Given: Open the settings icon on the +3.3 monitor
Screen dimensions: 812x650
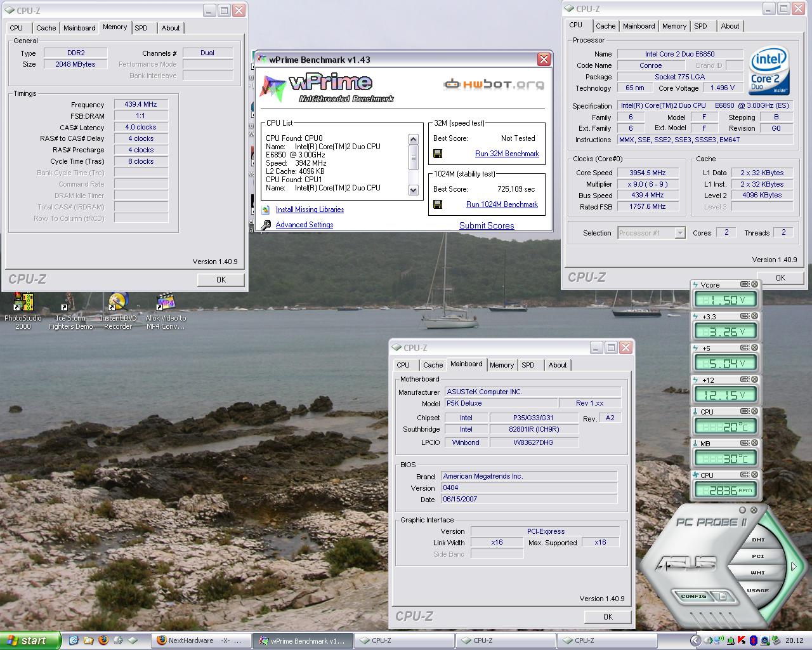Looking at the screenshot, I should point(745,316).
